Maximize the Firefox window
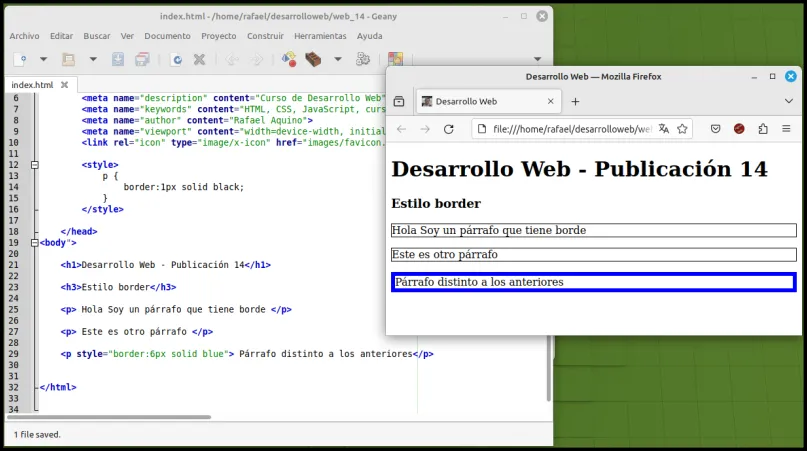This screenshot has width=807, height=451. coord(773,77)
